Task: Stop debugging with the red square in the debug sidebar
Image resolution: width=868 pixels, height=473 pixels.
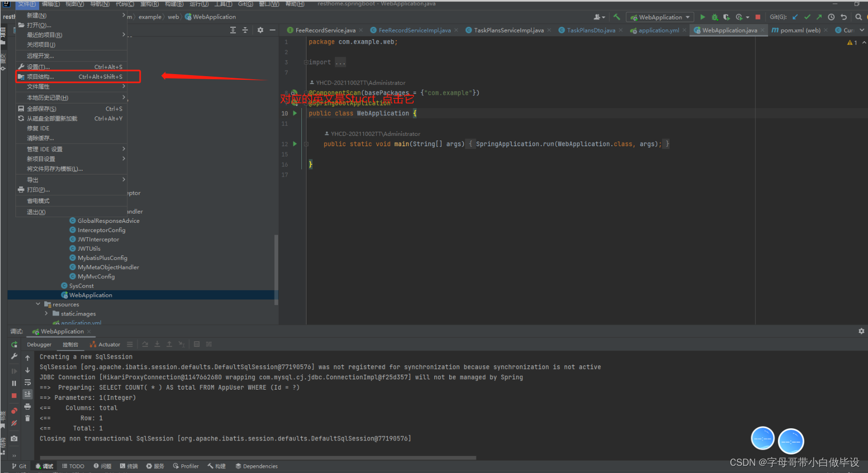Action: tap(14, 396)
